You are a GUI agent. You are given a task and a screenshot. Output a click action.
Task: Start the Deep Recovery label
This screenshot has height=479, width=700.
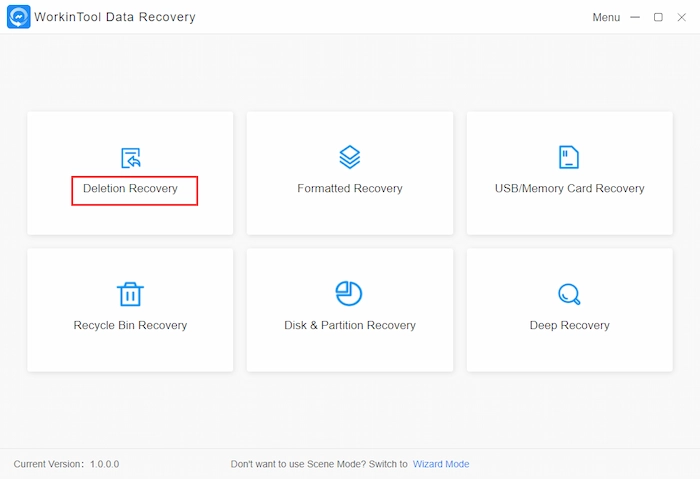click(x=569, y=325)
